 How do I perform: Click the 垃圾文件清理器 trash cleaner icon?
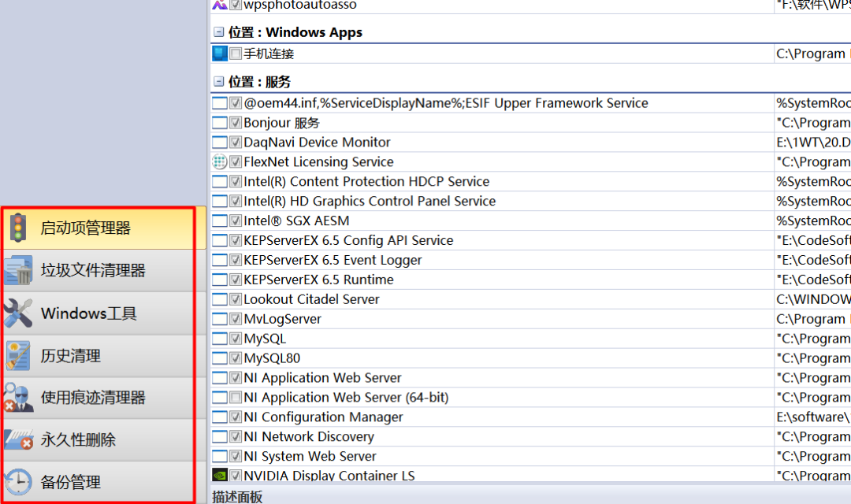[18, 271]
